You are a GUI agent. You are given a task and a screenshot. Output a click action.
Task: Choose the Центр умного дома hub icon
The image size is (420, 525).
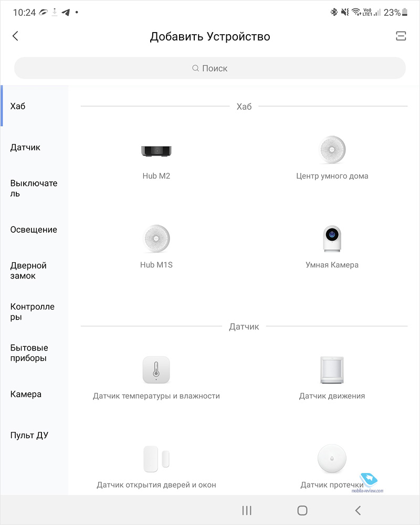point(332,149)
